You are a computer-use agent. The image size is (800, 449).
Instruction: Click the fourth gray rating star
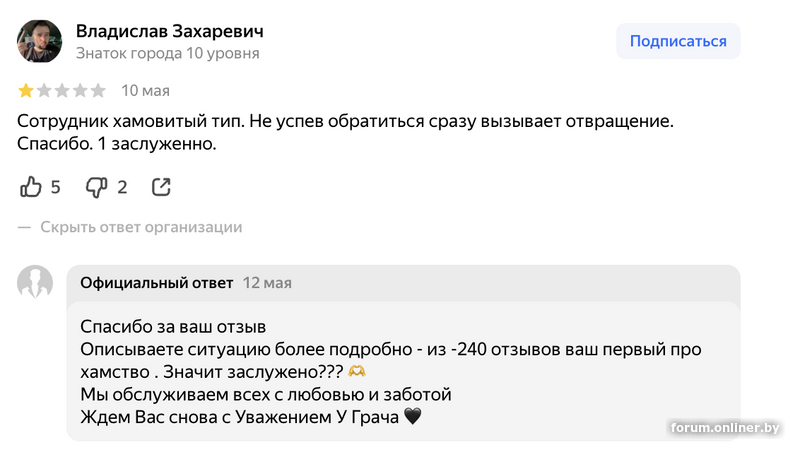[80, 91]
